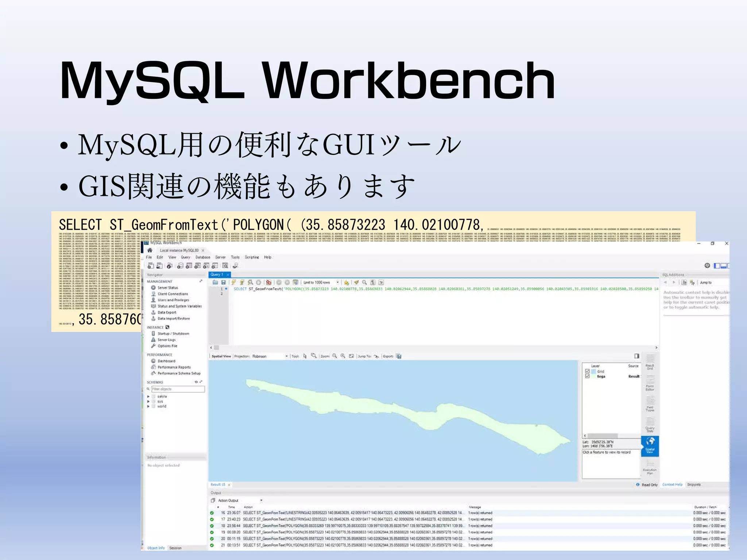Open find panel magnifier in query toolbar

[x=364, y=282]
